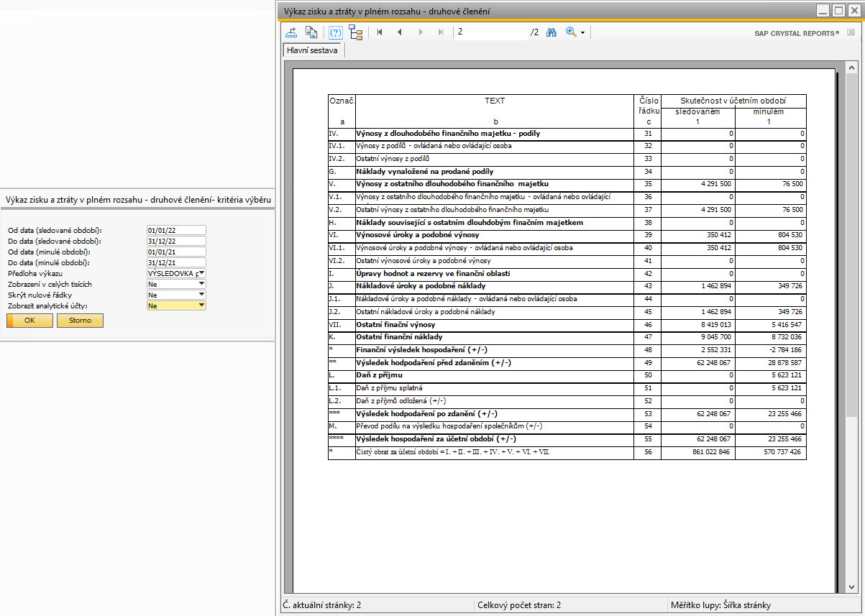Click the Do data (minulé období) field
The height and width of the screenshot is (616, 865).
(x=176, y=262)
